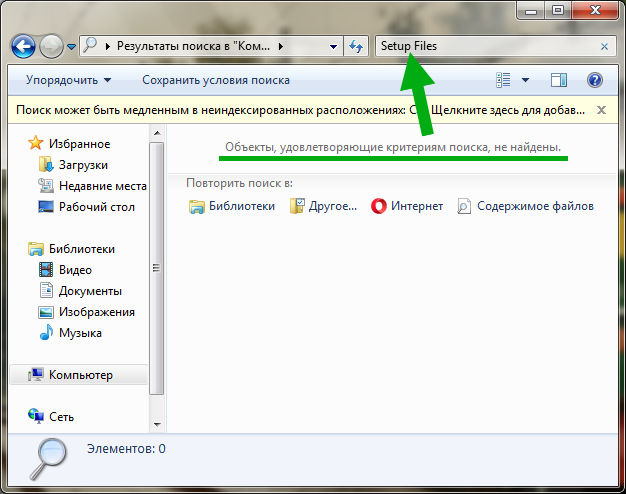Click Сохранить условия поиска
This screenshot has height=494, width=626.
coord(216,80)
